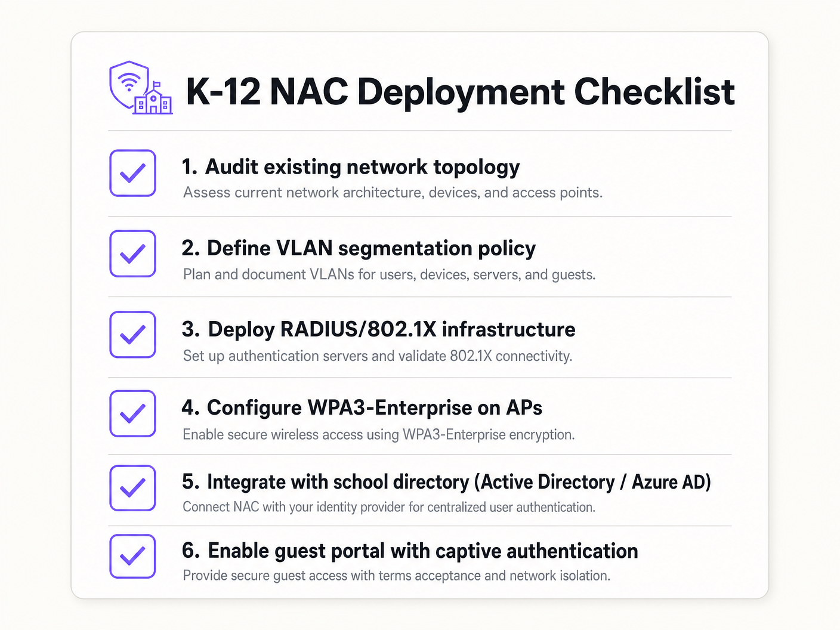Toggle the Configure WPA3-Enterprise on APs checkbox

132,413
